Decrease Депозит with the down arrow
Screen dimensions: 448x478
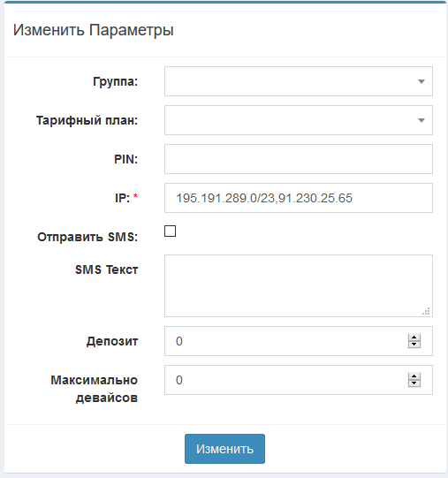(414, 345)
